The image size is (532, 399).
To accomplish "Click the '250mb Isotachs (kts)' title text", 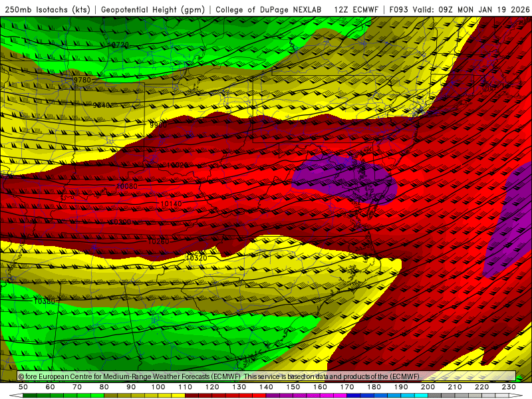I will coord(47,10).
